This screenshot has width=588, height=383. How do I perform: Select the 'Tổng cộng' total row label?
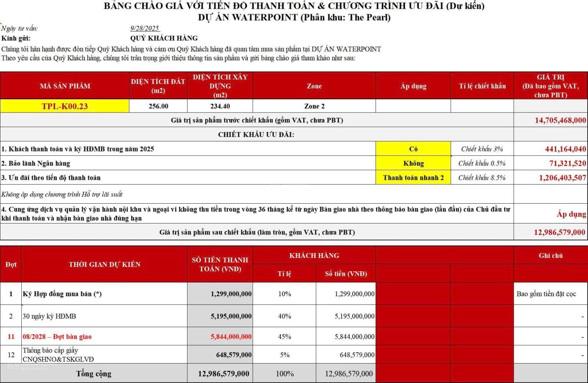[x=93, y=373]
